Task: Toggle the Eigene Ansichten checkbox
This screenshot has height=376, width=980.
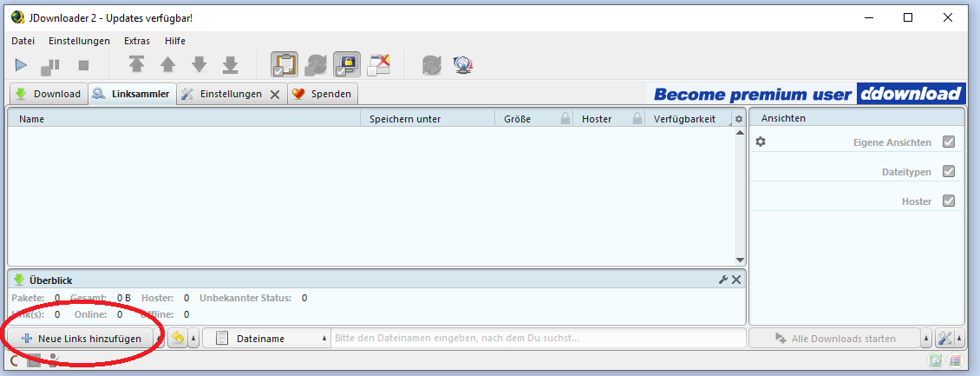Action: pyautogui.click(x=949, y=142)
